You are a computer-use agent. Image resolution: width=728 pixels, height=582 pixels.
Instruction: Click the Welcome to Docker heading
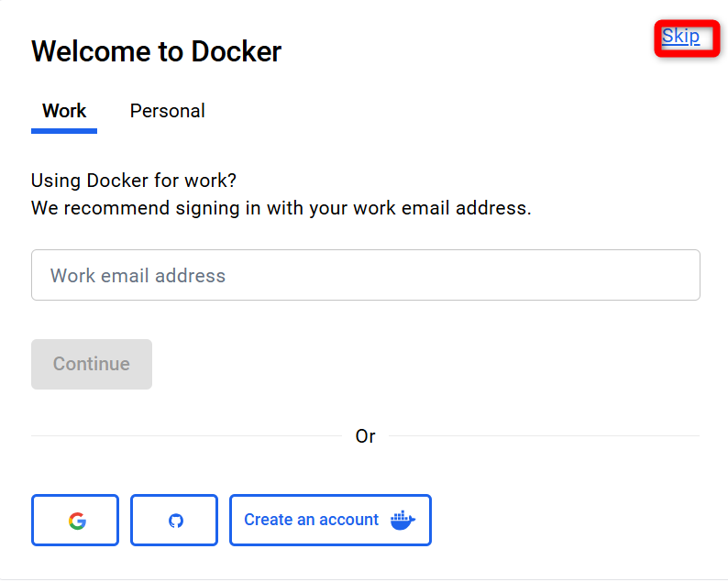(x=156, y=51)
